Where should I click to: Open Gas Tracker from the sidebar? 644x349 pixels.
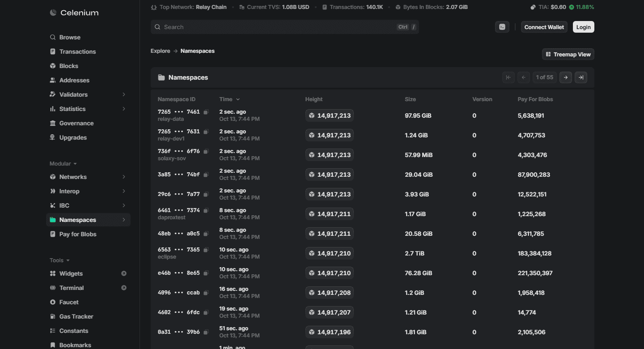76,316
